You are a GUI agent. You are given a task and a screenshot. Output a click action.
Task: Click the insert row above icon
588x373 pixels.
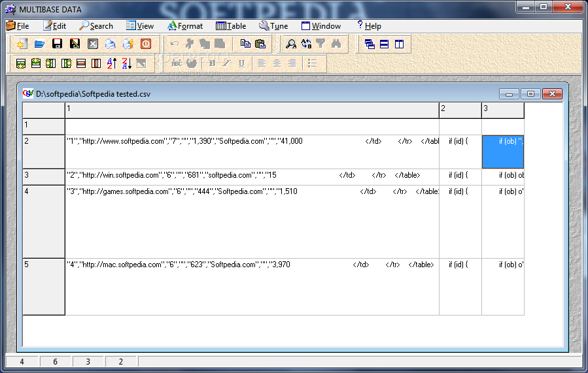point(36,63)
